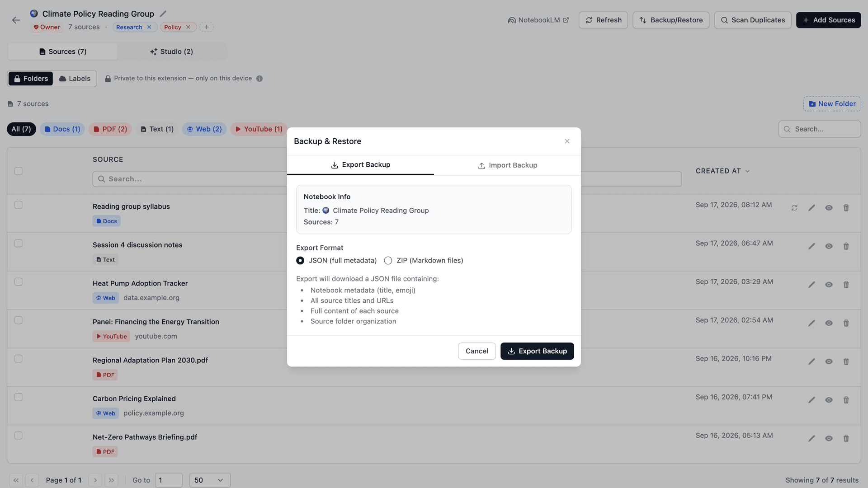Toggle preview eye for Panel: Financing row

pyautogui.click(x=829, y=323)
